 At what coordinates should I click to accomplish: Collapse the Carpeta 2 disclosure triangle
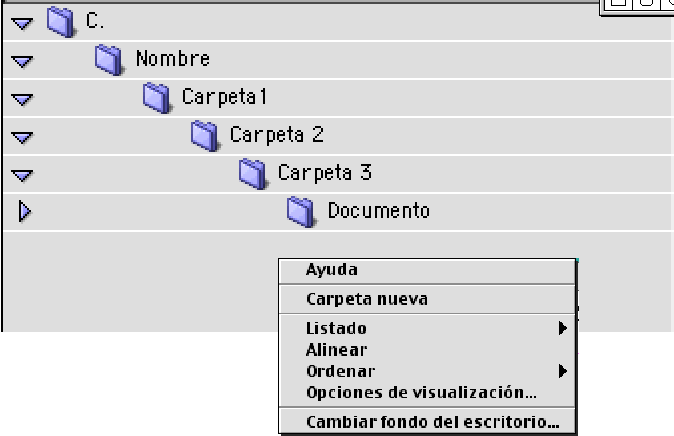[22, 137]
